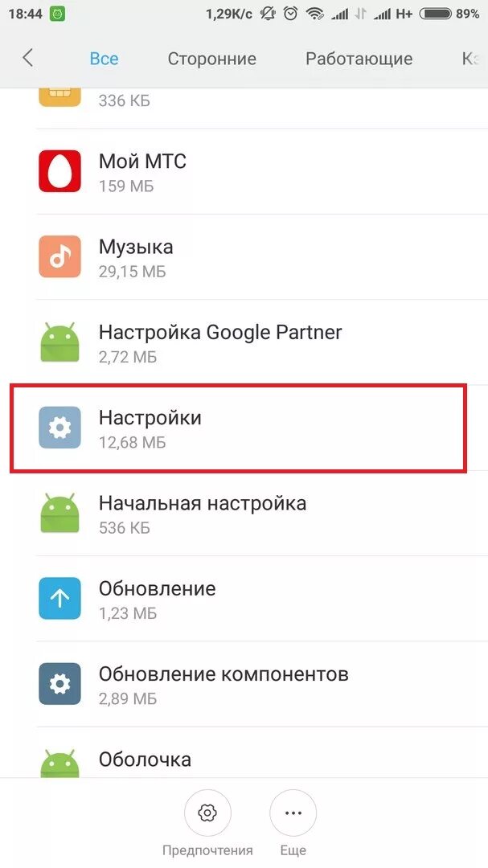This screenshot has height=868, width=488.
Task: Tap the Оболочка android icon
Action: (x=59, y=764)
